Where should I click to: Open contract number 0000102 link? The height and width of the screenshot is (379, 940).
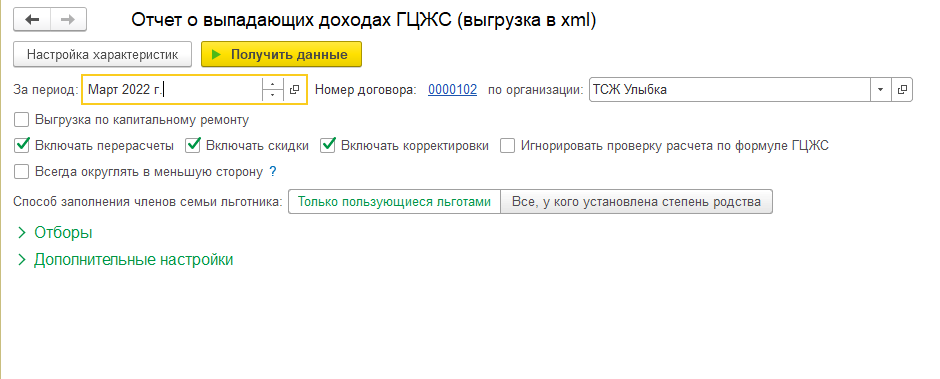pyautogui.click(x=453, y=90)
